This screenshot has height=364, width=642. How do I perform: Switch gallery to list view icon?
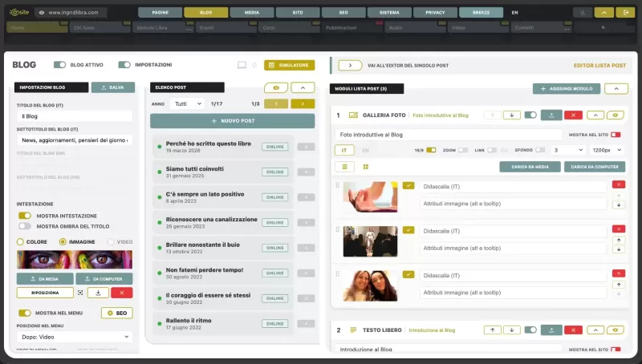pyautogui.click(x=345, y=167)
